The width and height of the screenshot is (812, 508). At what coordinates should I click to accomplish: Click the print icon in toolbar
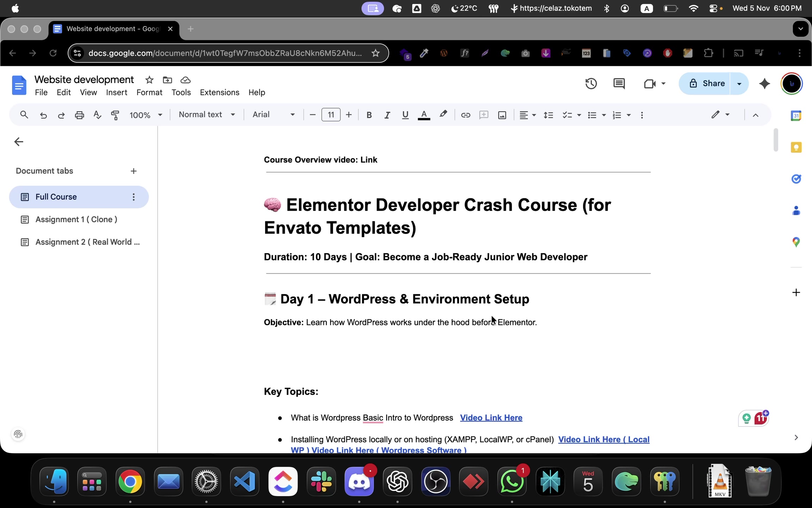click(x=79, y=115)
